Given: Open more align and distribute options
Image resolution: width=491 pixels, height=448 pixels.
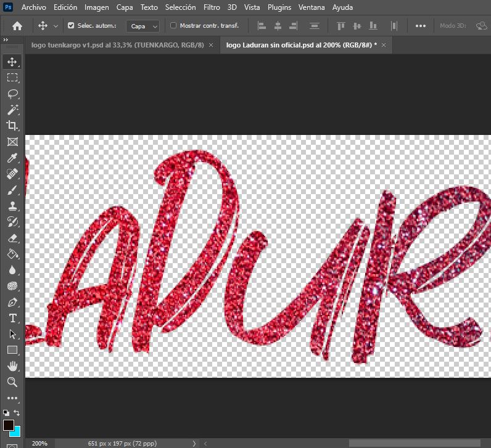Looking at the screenshot, I should [x=420, y=26].
